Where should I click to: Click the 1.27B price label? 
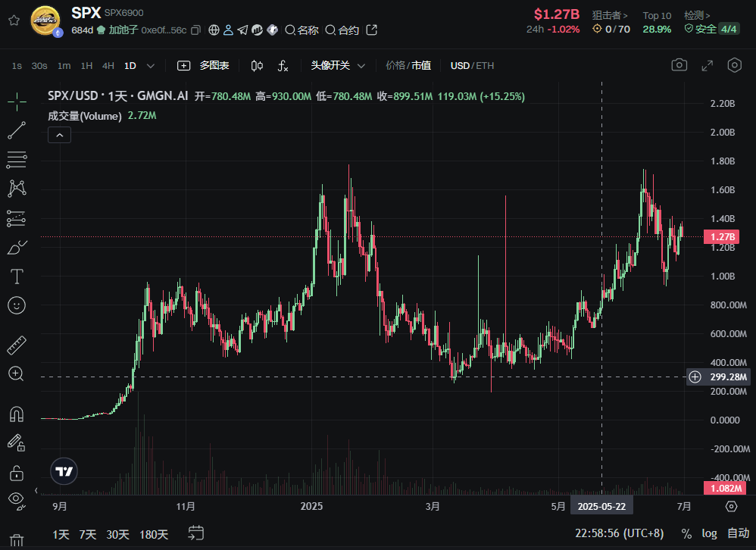(722, 236)
